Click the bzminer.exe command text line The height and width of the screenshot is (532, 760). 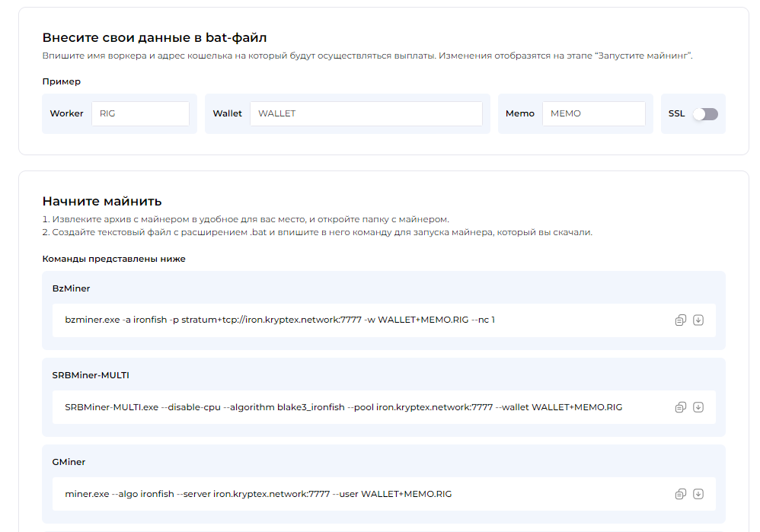pos(279,320)
